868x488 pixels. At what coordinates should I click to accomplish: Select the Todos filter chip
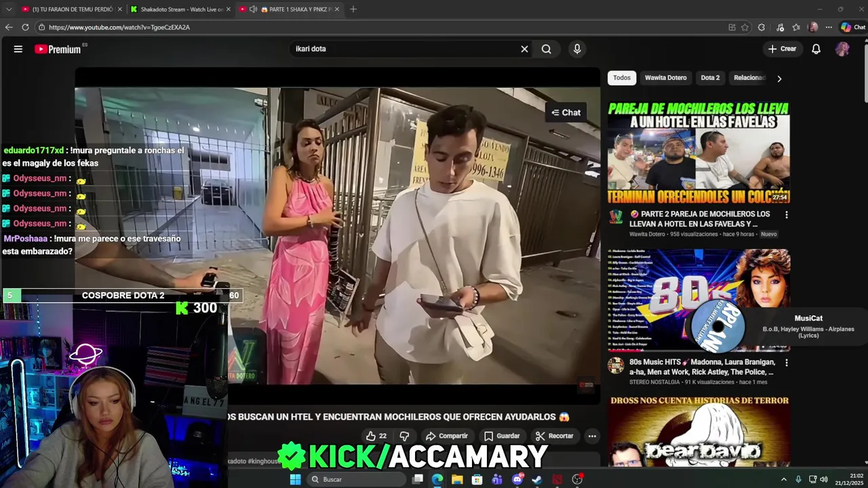tap(622, 78)
